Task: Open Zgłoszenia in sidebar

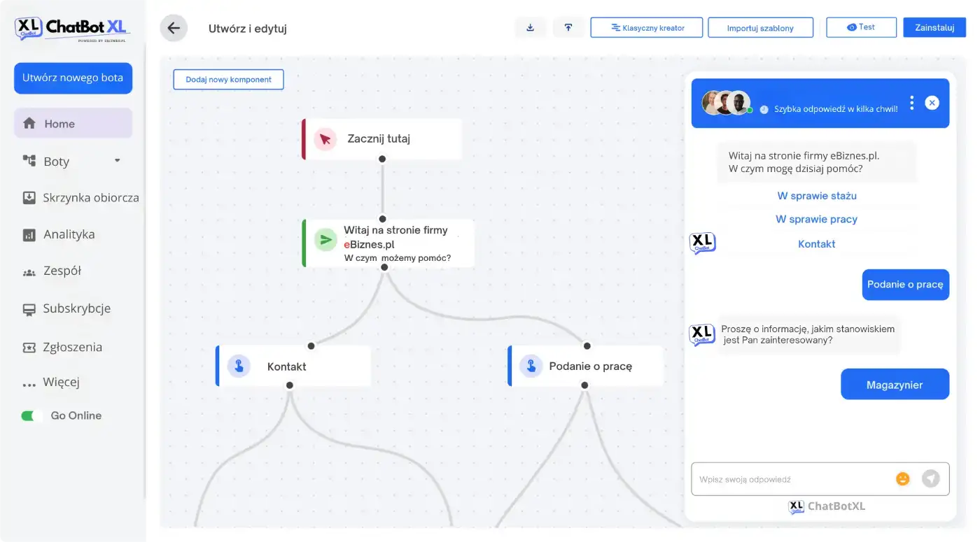Action: pos(72,347)
